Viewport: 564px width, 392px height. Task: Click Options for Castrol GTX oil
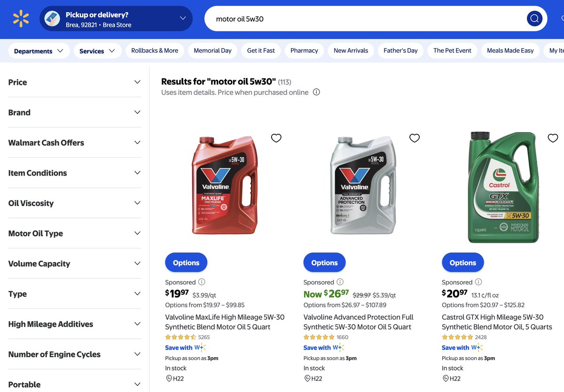(x=463, y=263)
